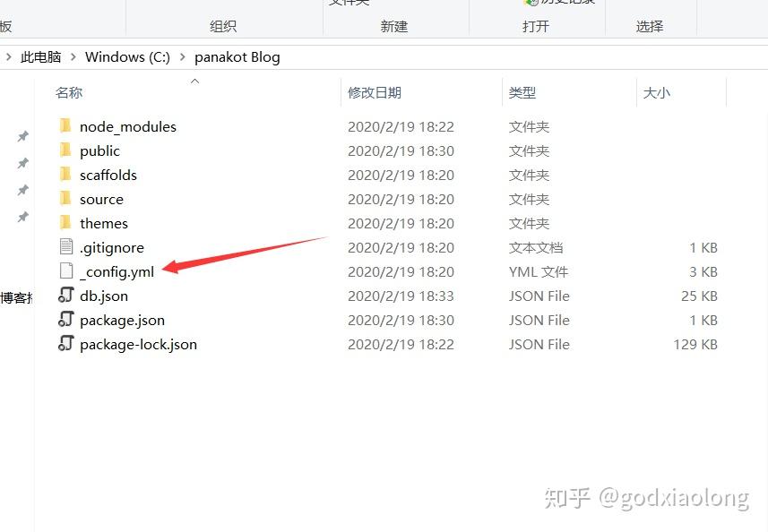768x532 pixels.
Task: Open the public folder icon
Action: 65,150
